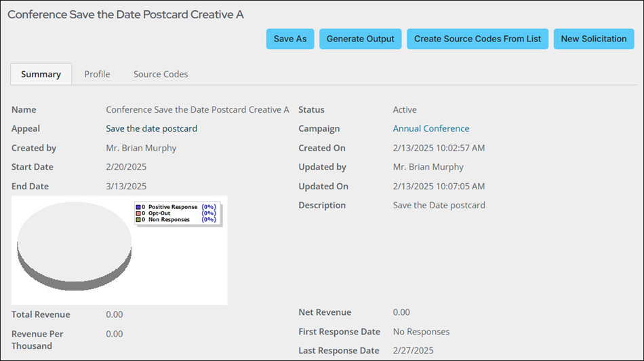Click Start Date value 2/20/2025
The image size is (644, 361).
click(x=126, y=166)
